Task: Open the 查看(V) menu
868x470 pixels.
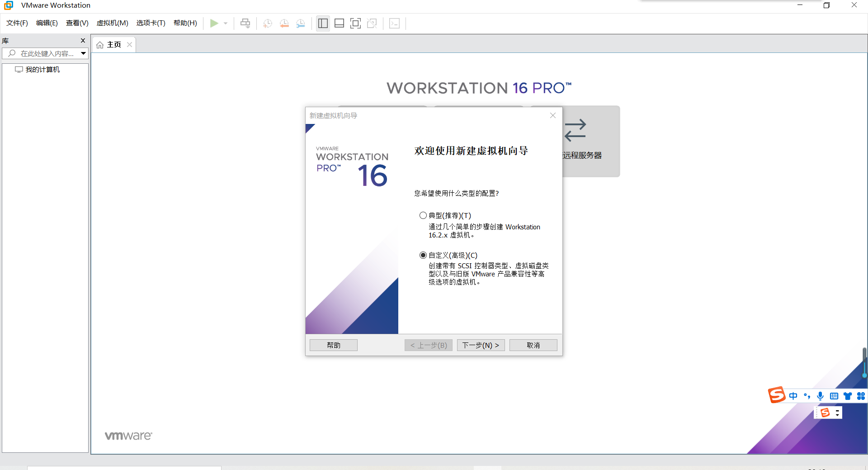Action: (77, 23)
